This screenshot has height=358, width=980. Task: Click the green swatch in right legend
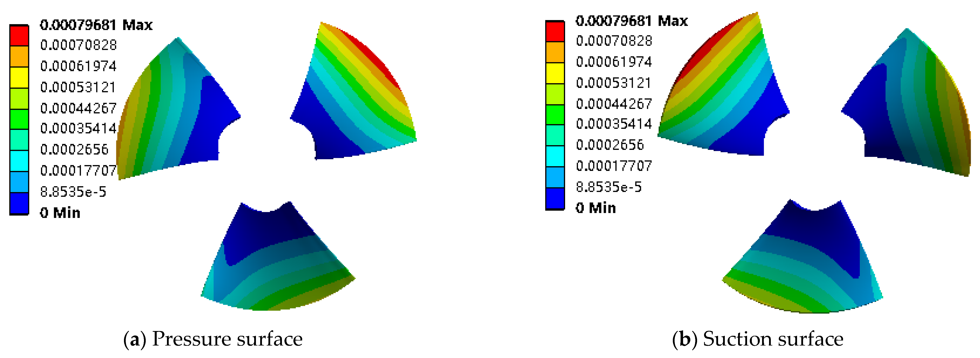tap(555, 114)
